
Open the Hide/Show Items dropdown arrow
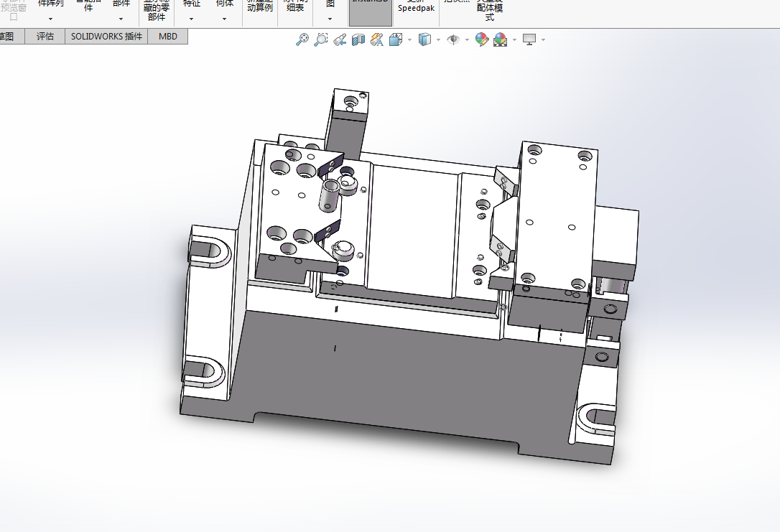point(467,39)
